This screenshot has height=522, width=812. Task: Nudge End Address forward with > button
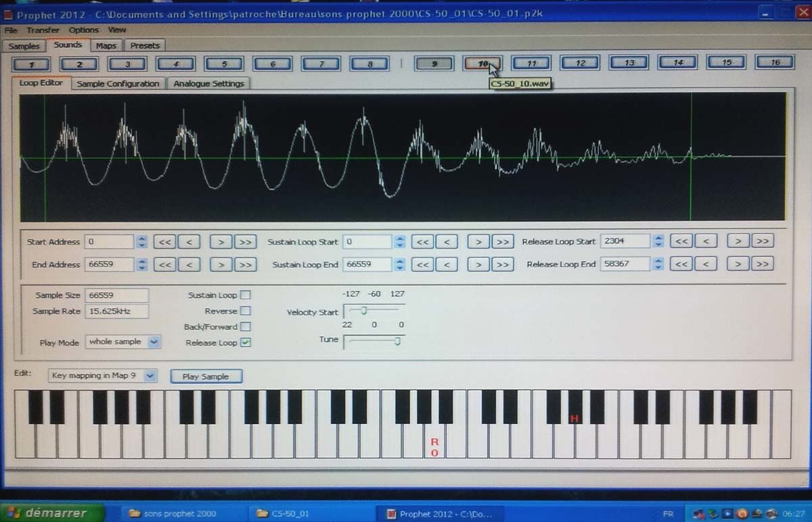[221, 264]
